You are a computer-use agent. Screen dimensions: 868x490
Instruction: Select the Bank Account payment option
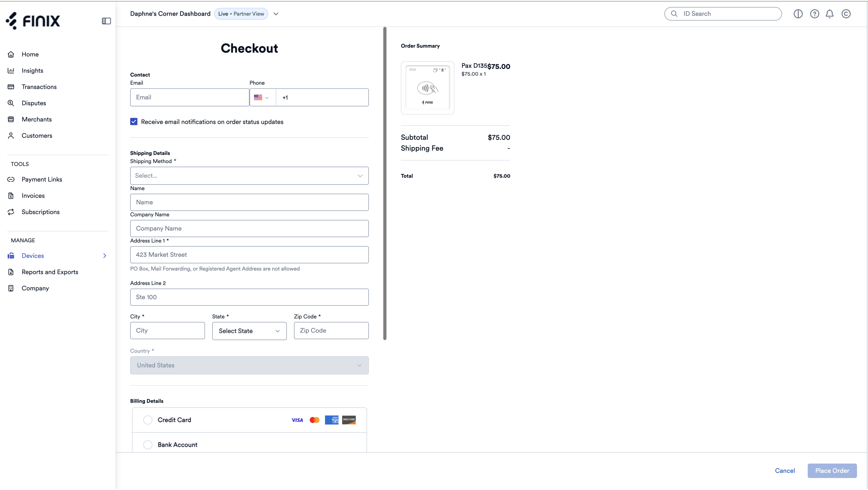pos(147,445)
